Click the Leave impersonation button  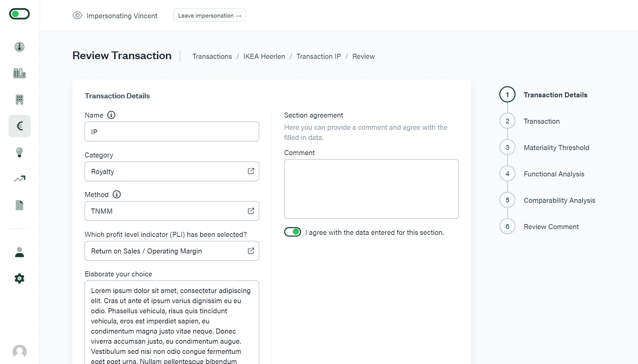(x=209, y=16)
